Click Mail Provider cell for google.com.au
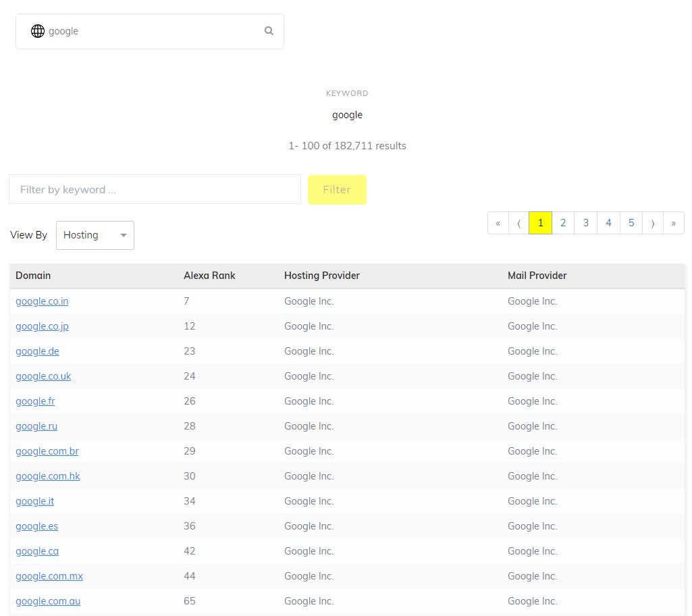692x616 pixels. (532, 601)
